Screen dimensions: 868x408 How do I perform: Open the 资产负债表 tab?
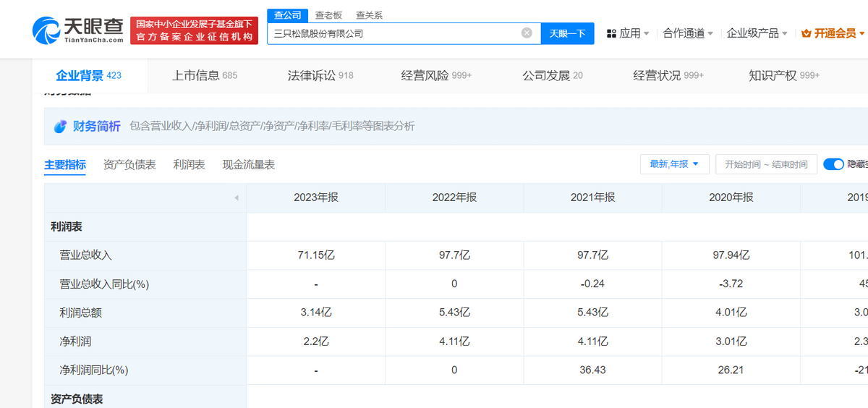click(x=129, y=164)
